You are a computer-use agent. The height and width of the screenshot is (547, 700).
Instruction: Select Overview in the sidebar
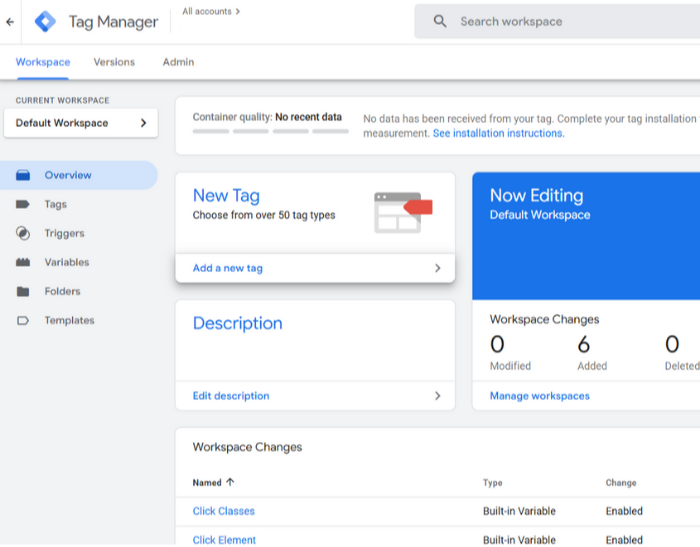79,175
